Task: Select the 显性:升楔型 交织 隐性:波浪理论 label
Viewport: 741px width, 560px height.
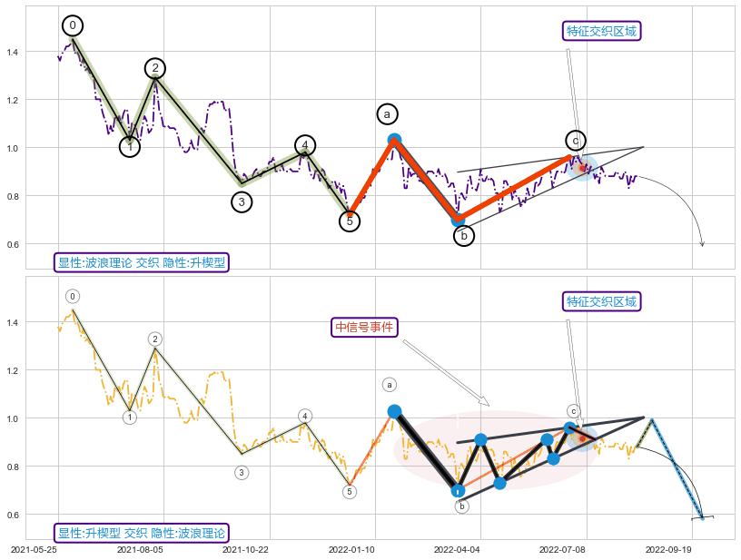Action: (142, 533)
